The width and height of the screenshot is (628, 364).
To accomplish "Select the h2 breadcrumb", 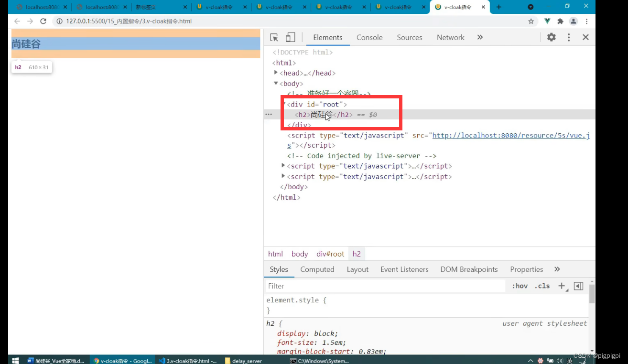I will pos(357,254).
